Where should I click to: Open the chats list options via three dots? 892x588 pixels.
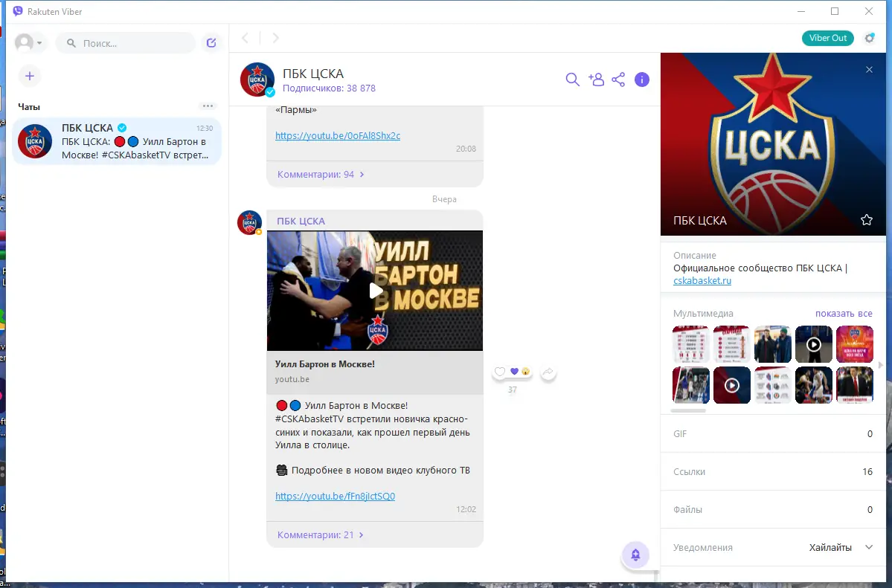(x=208, y=106)
